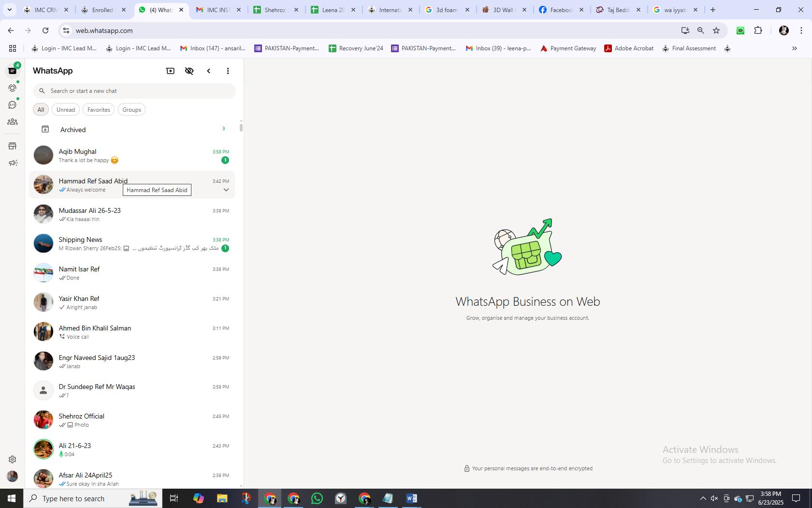Go back in browser

(x=11, y=30)
